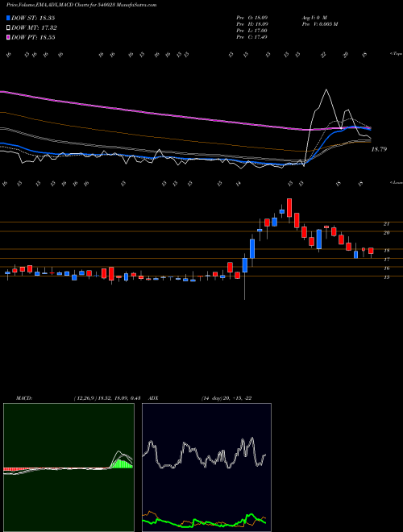Screen dimensions: 403x532
Task: Click the 15 price axis label
Action: (386, 277)
